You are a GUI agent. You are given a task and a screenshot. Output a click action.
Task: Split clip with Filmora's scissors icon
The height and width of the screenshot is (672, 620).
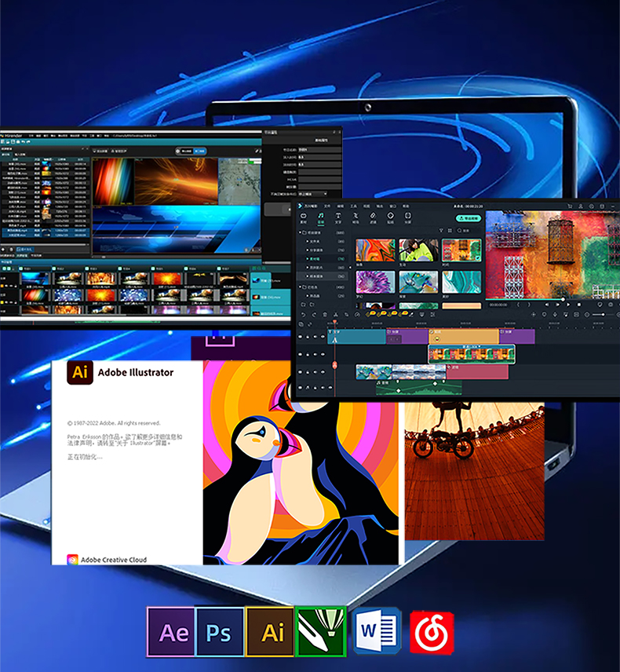pyautogui.click(x=335, y=315)
